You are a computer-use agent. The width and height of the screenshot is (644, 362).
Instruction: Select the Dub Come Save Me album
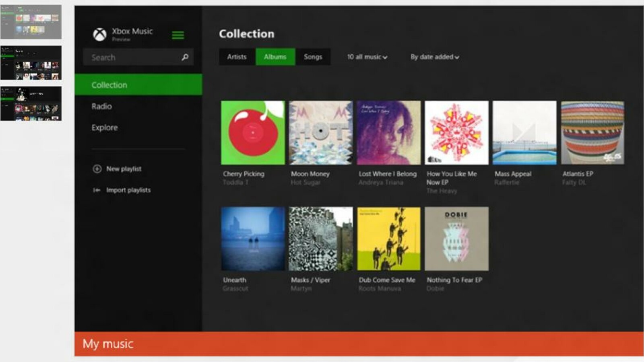388,239
